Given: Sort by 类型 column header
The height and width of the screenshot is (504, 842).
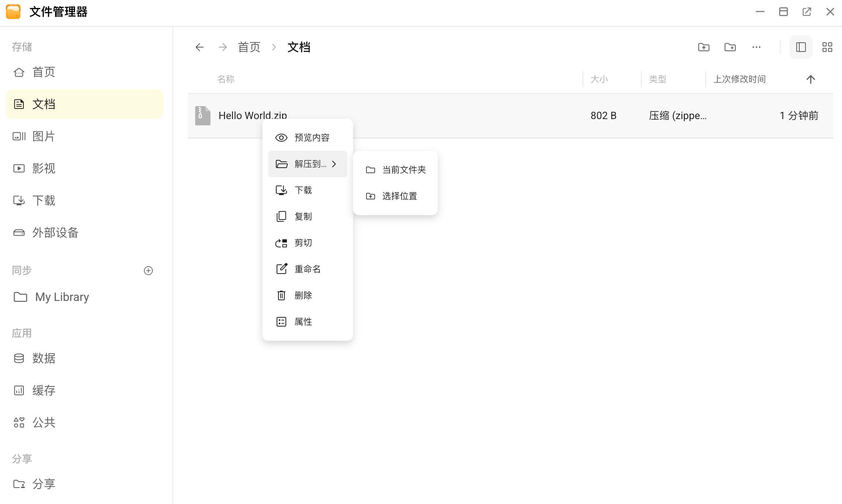Looking at the screenshot, I should click(x=658, y=79).
